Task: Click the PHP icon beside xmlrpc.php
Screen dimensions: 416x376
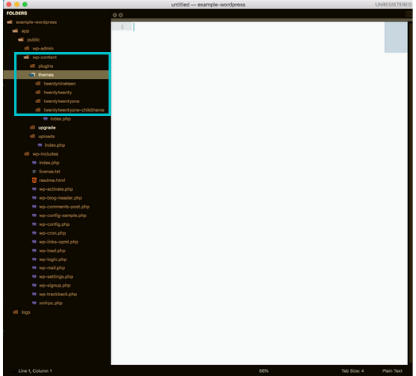Action: [x=34, y=303]
